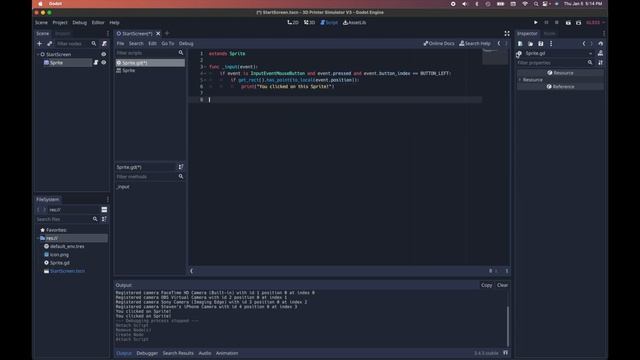This screenshot has width=640, height=360.
Task: Open the Debugger bottom panel
Action: tap(147, 353)
